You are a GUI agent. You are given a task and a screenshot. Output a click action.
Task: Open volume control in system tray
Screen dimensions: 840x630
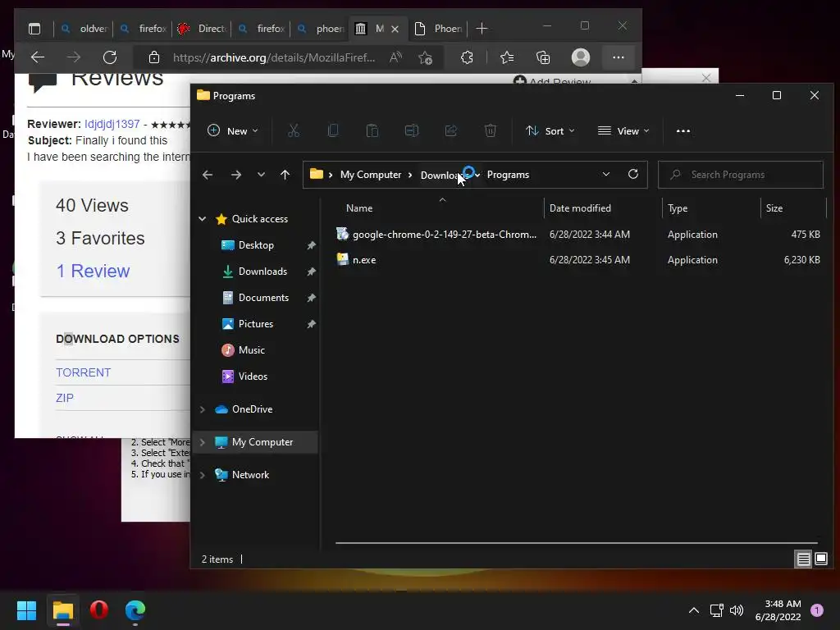click(x=737, y=610)
